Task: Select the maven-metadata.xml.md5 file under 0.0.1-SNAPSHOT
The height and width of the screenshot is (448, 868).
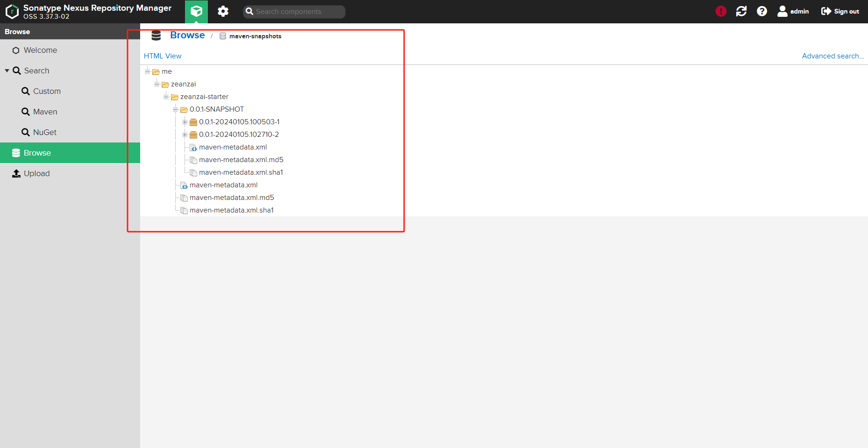Action: [x=241, y=160]
